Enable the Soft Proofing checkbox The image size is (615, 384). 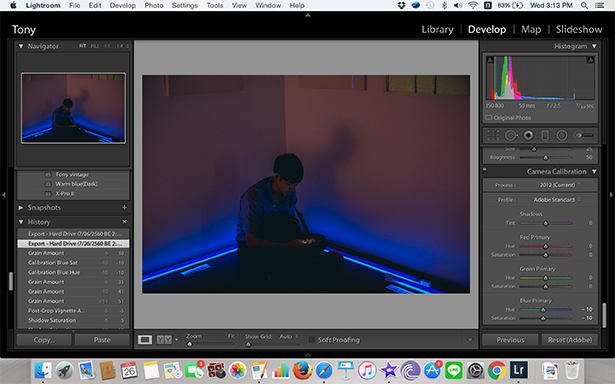pos(312,340)
